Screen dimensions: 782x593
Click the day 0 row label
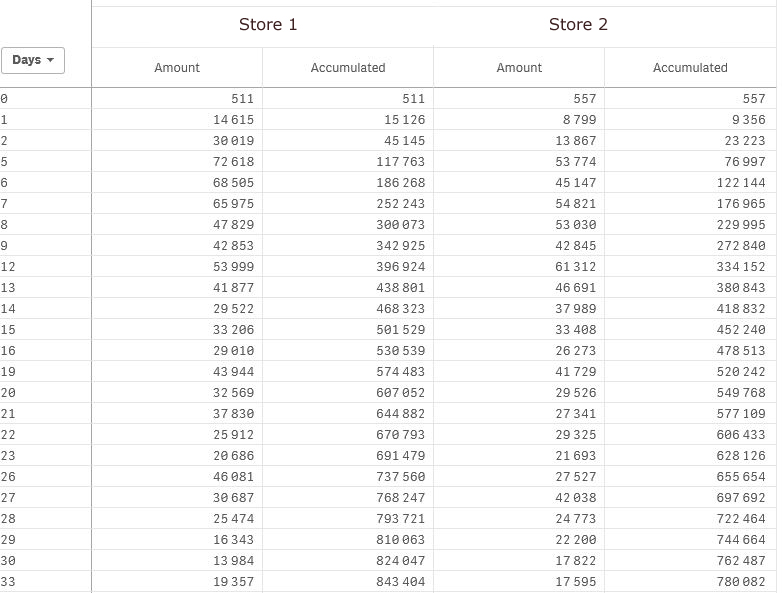click(x=4, y=99)
